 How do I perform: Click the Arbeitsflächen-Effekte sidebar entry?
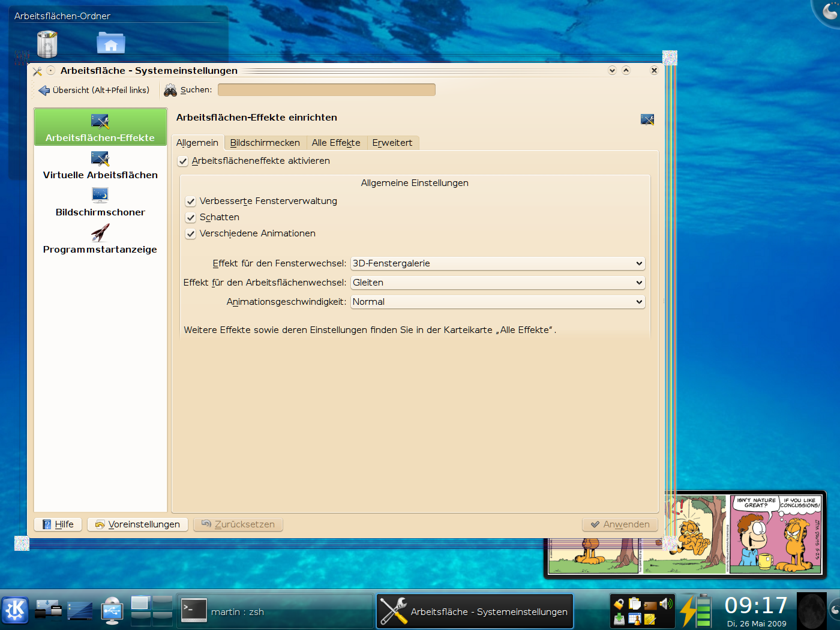100,128
